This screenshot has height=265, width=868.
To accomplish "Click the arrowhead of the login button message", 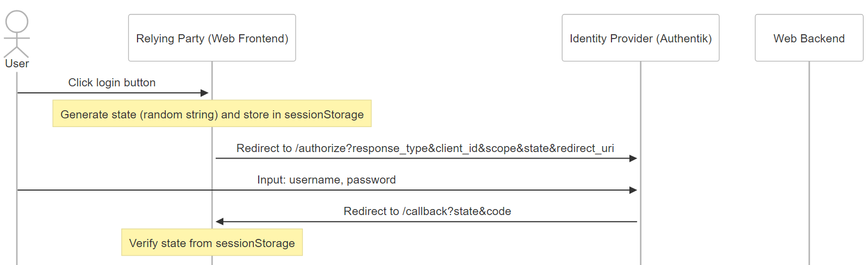I will (205, 93).
